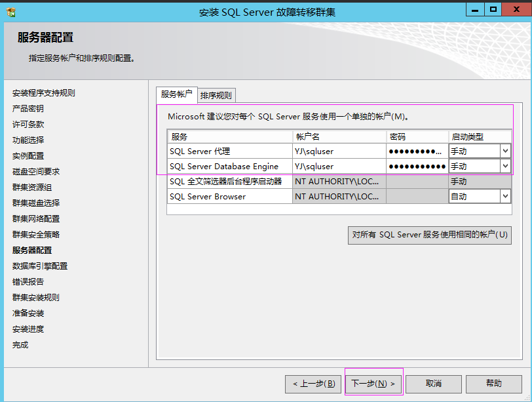The height and width of the screenshot is (402, 532).
Task: Click password field for SQL Server 代理
Action: [417, 151]
